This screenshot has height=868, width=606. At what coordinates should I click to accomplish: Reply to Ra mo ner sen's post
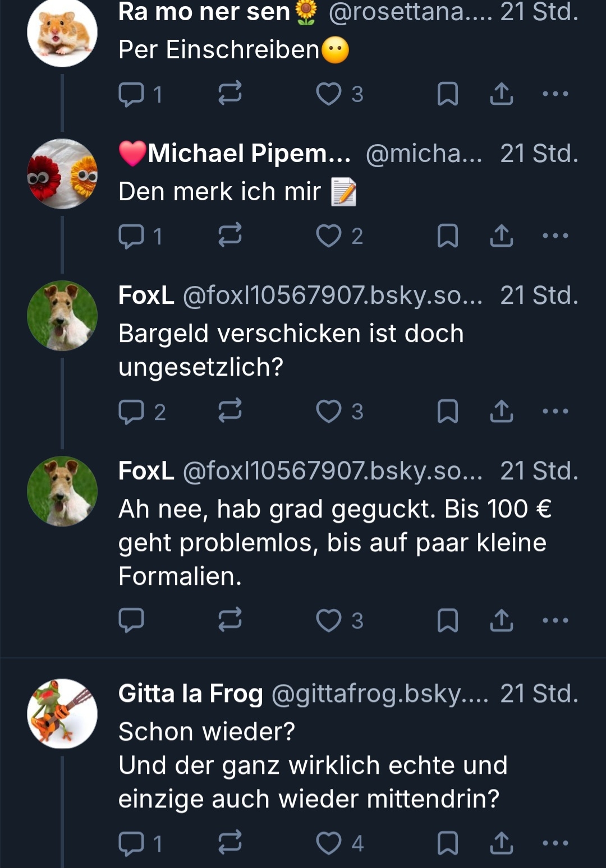pos(132,94)
